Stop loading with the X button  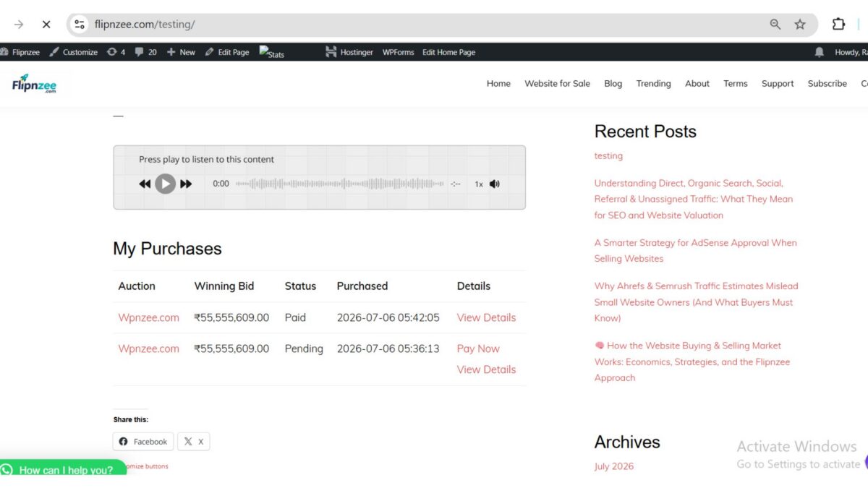[x=46, y=25]
